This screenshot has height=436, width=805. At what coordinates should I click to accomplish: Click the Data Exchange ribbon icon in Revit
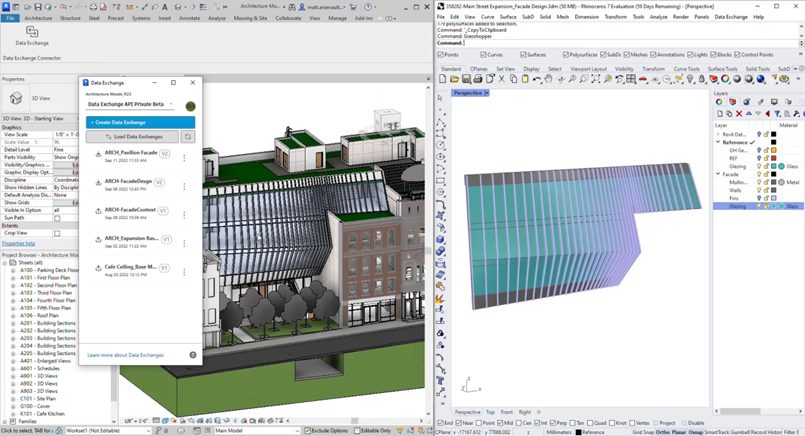(32, 32)
